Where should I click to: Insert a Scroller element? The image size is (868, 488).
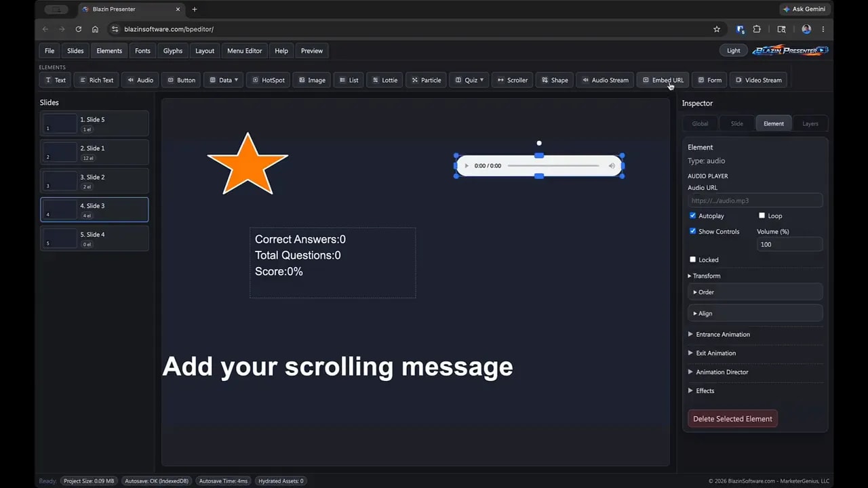tap(512, 80)
